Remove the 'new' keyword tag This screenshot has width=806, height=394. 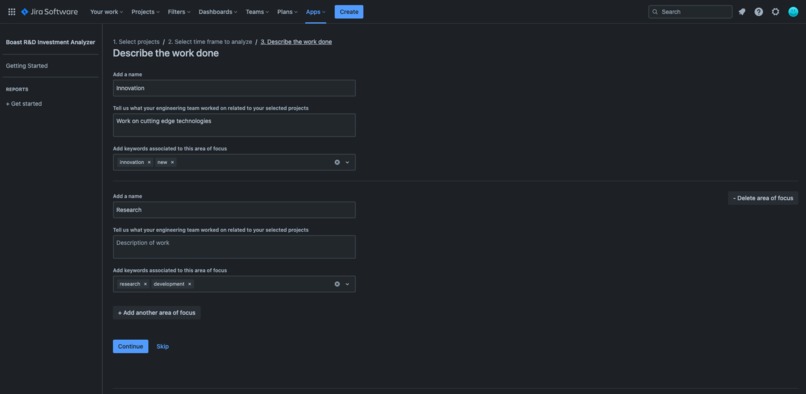coord(172,162)
